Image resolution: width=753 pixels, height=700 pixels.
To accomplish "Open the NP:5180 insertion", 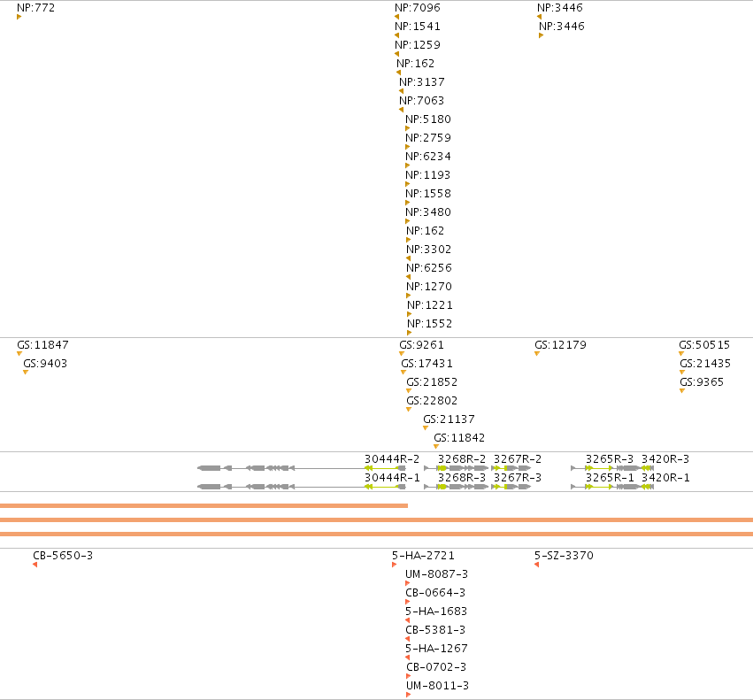I will pos(428,119).
